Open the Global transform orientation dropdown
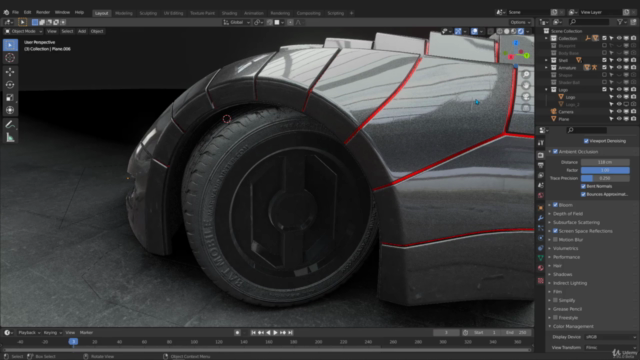This screenshot has height=360, width=640. (x=237, y=22)
